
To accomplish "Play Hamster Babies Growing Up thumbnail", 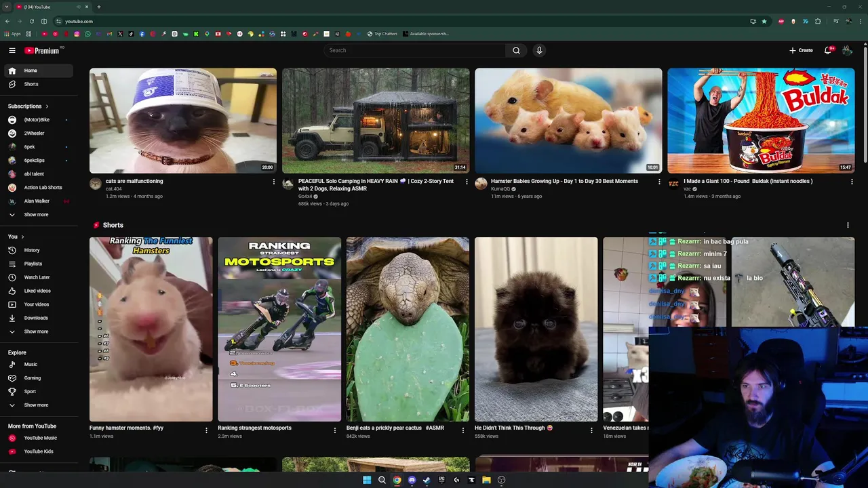I will tap(568, 121).
